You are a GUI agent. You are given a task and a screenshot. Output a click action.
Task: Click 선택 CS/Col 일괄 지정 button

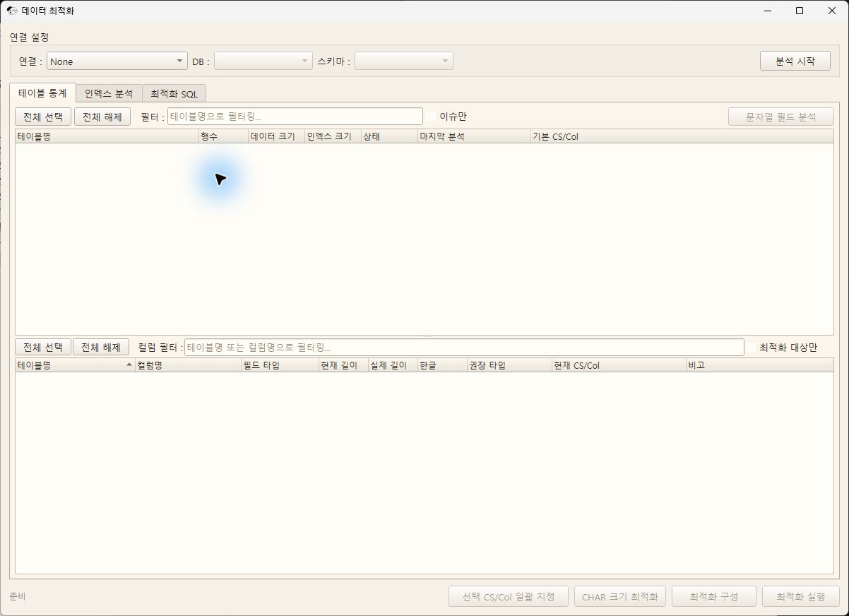click(509, 596)
